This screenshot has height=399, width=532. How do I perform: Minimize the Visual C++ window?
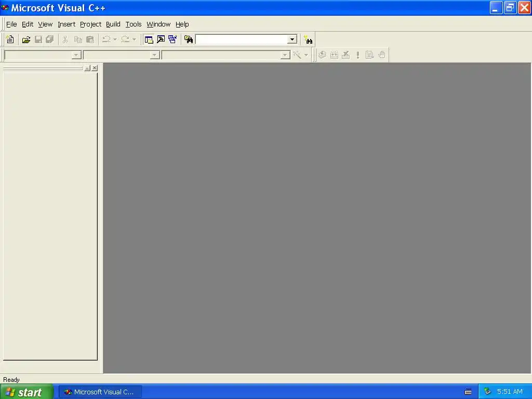click(496, 8)
